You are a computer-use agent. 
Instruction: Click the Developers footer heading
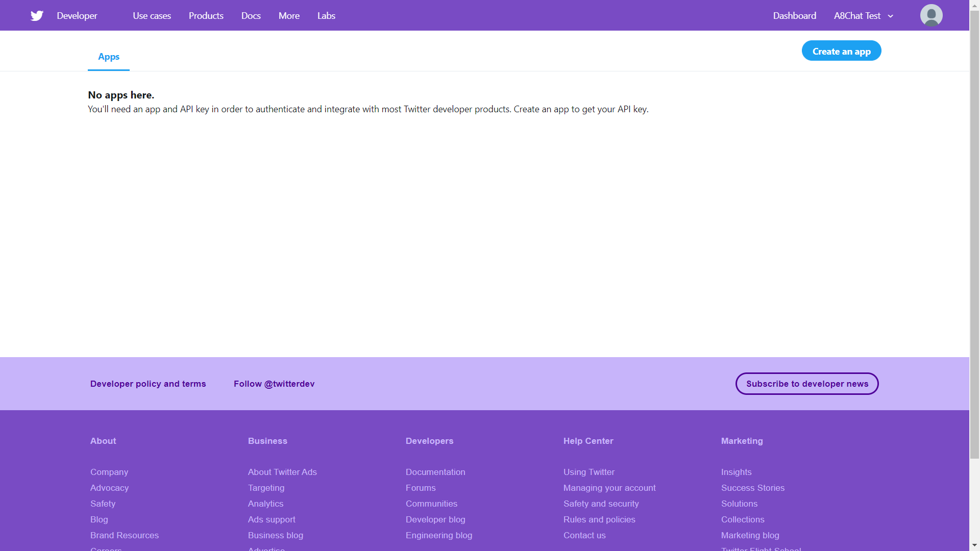coord(429,441)
